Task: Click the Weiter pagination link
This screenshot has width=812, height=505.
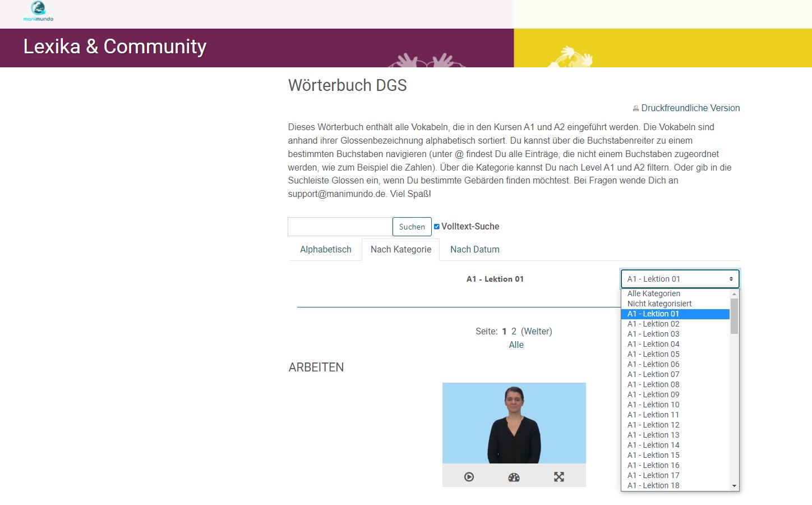Action: pyautogui.click(x=537, y=331)
